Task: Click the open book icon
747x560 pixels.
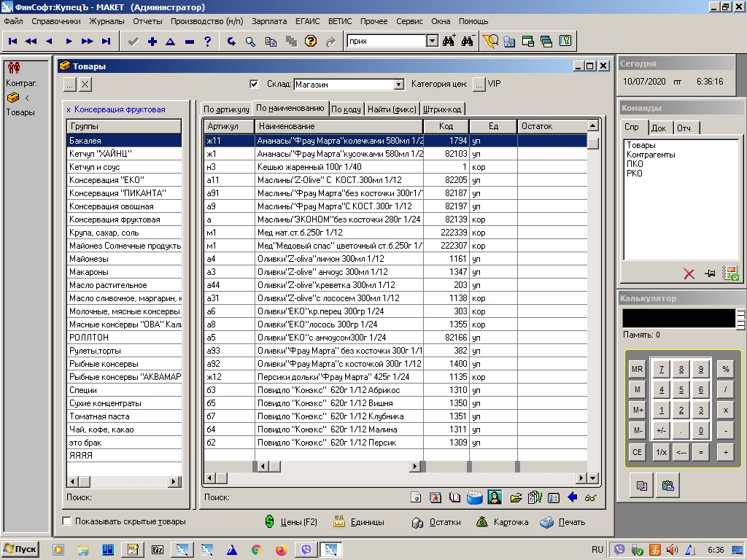Action: coord(455,498)
